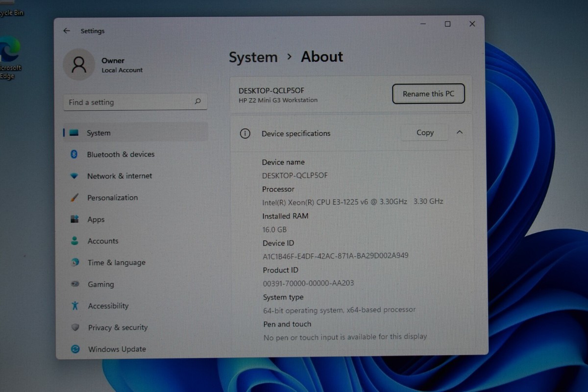The image size is (588, 392).
Task: Click the info icon beside Device specifications
Action: click(x=245, y=133)
